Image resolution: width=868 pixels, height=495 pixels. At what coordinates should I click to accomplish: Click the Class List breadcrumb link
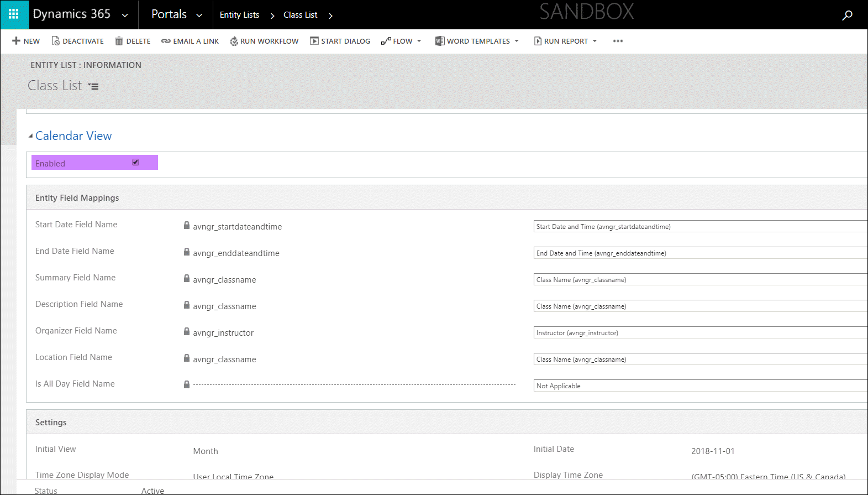pos(300,15)
